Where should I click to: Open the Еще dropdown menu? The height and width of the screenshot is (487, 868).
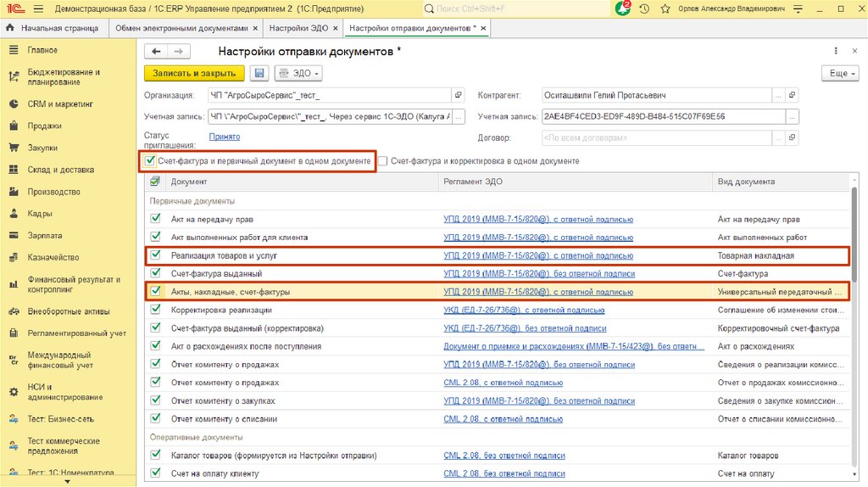[840, 74]
